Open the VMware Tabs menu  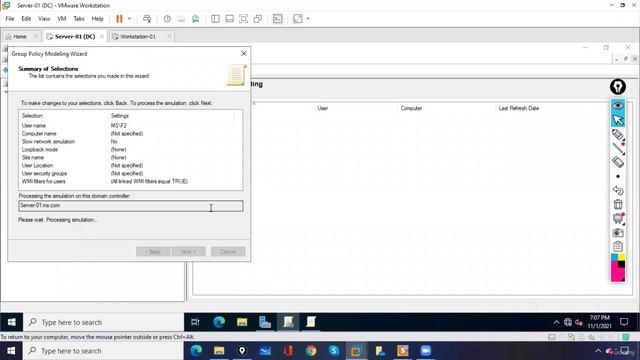coord(79,19)
